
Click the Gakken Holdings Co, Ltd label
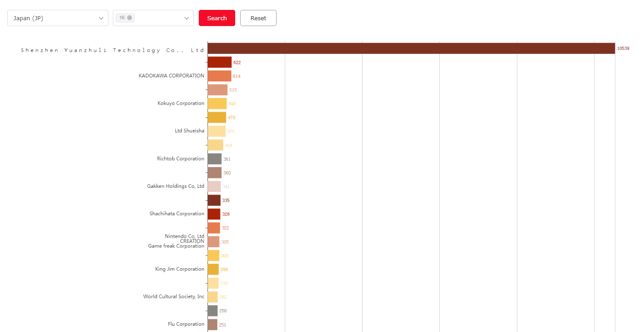(175, 186)
